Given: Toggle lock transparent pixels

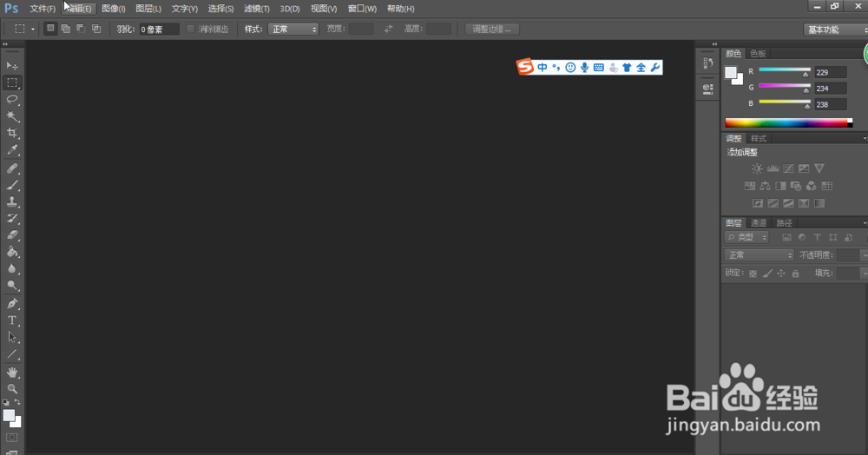Looking at the screenshot, I should (753, 274).
